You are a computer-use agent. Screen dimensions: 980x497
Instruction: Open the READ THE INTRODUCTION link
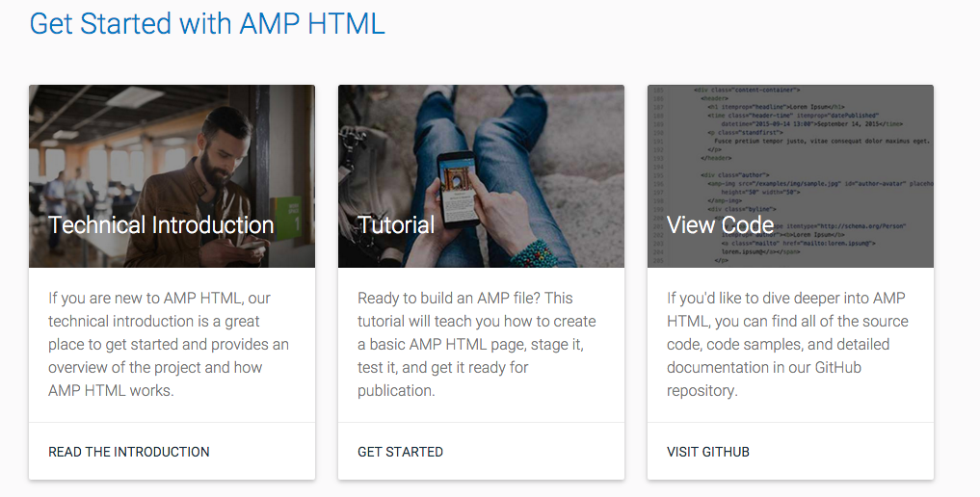(129, 452)
